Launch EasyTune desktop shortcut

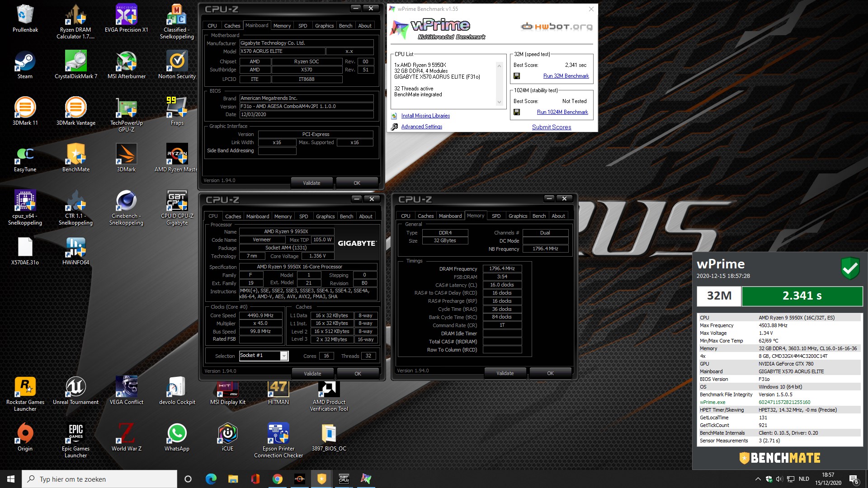click(x=25, y=158)
